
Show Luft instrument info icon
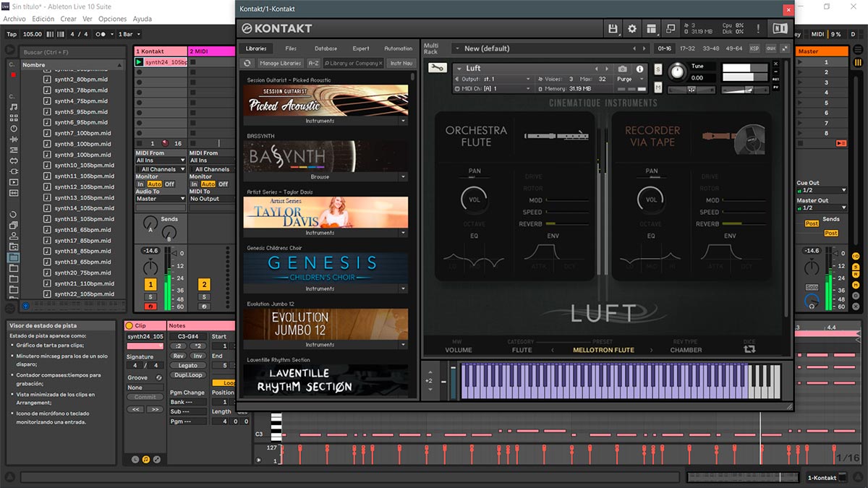click(639, 69)
